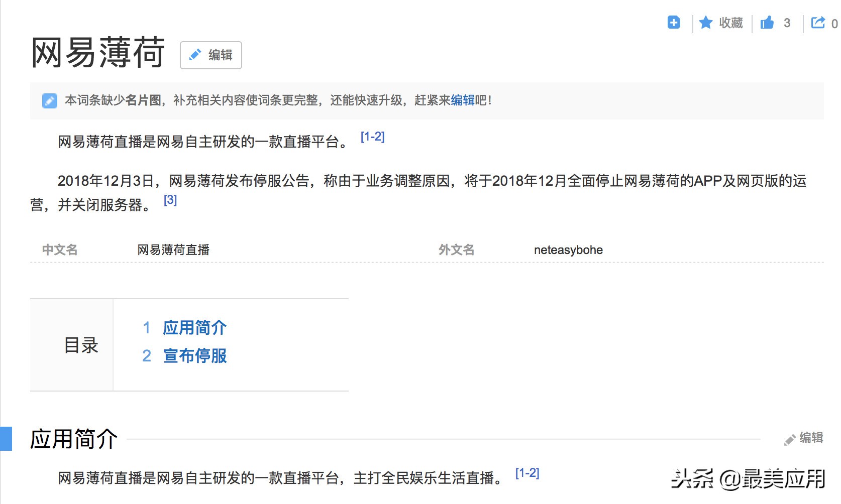
Task: Click the blue plus icon at top right
Action: point(674,23)
